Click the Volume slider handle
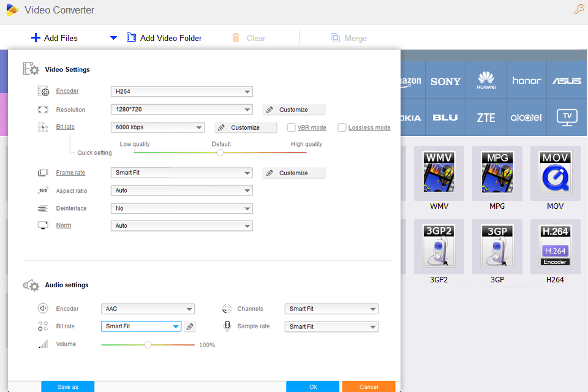The height and width of the screenshot is (392, 588). pyautogui.click(x=148, y=345)
